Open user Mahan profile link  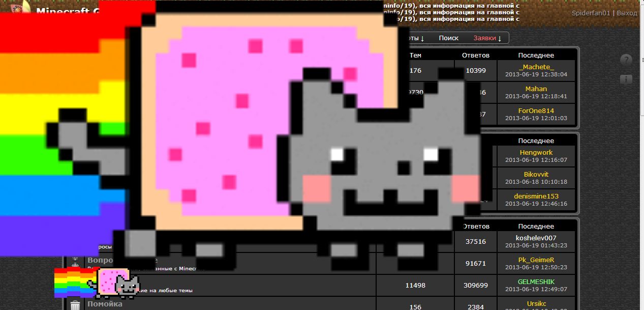536,89
